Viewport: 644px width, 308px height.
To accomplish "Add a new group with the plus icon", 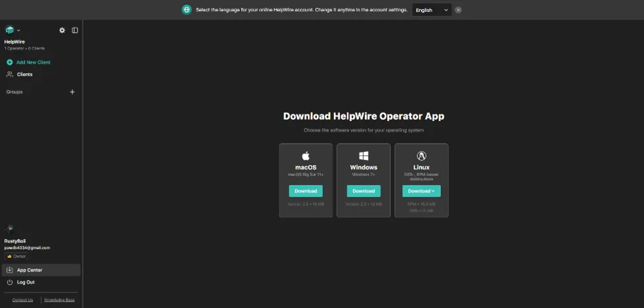I will (x=73, y=92).
